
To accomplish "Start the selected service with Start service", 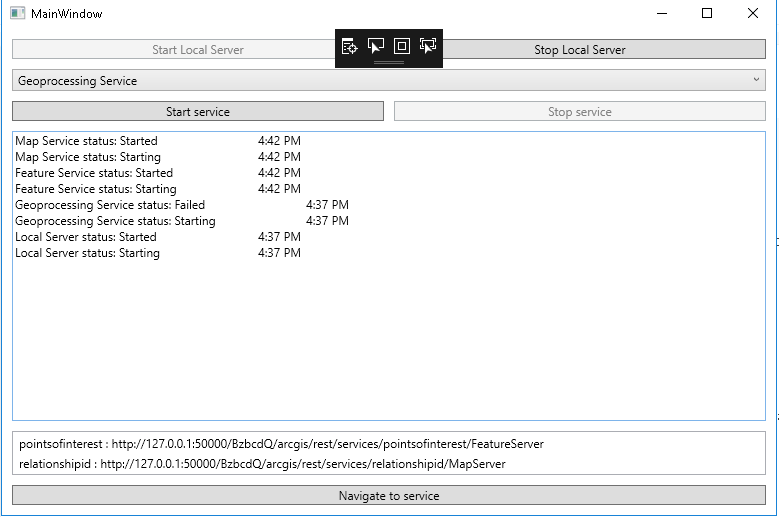I will [198, 112].
